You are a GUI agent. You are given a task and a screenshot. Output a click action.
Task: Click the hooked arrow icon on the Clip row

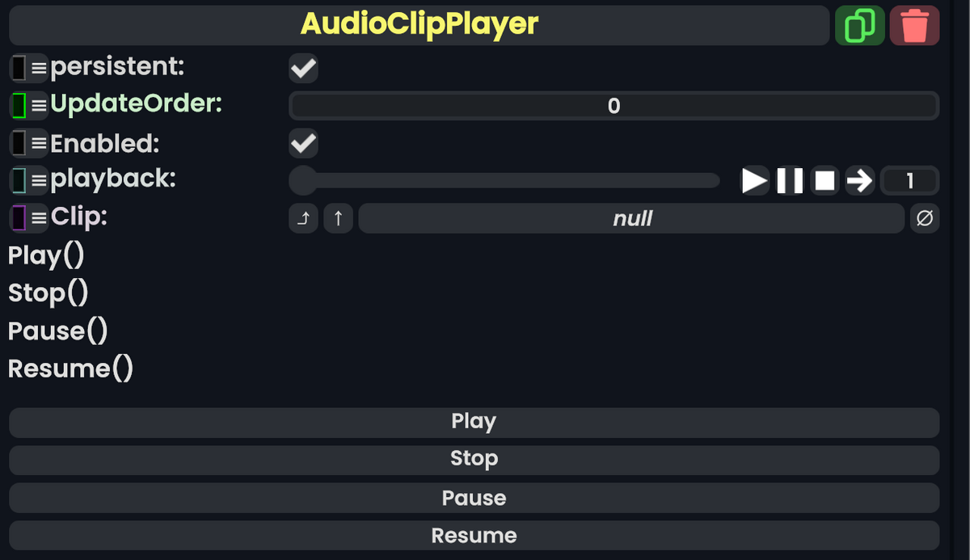click(303, 217)
